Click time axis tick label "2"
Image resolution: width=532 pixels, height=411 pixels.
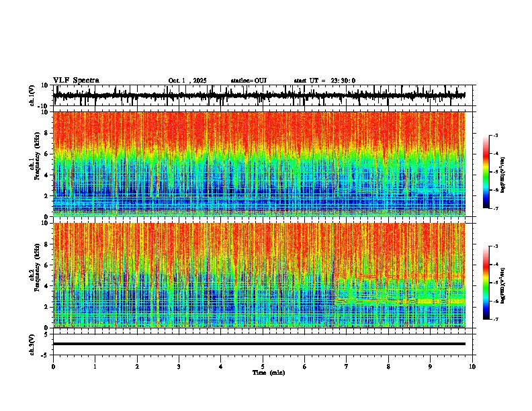tap(137, 367)
